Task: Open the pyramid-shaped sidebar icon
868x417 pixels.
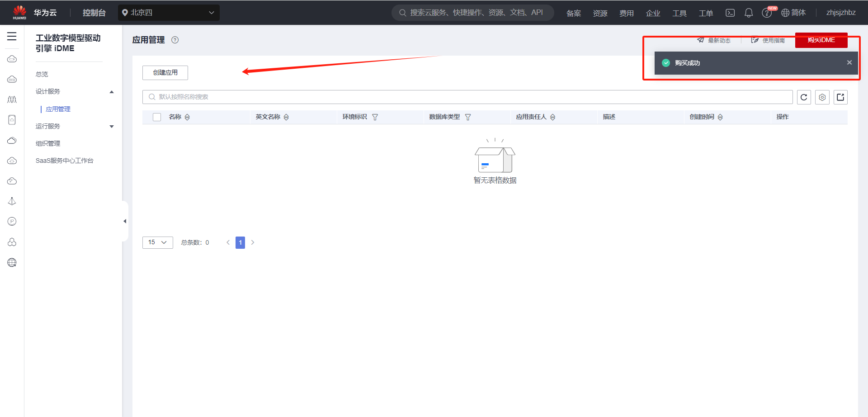Action: (12, 201)
